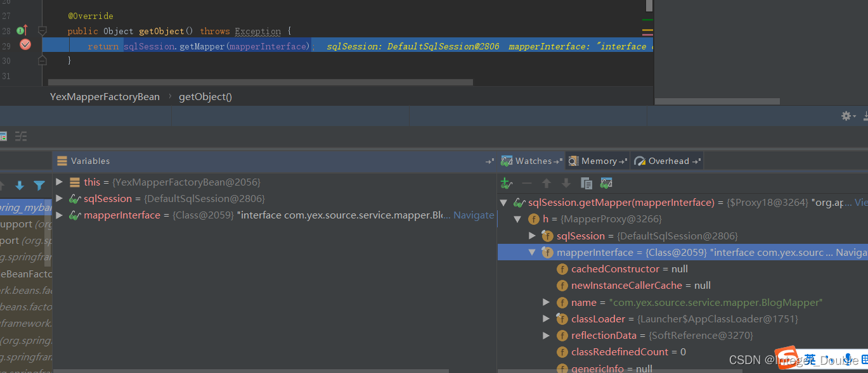Image resolution: width=868 pixels, height=373 pixels.
Task: Collapse the sqlSession.getMapper watch node
Action: (504, 203)
